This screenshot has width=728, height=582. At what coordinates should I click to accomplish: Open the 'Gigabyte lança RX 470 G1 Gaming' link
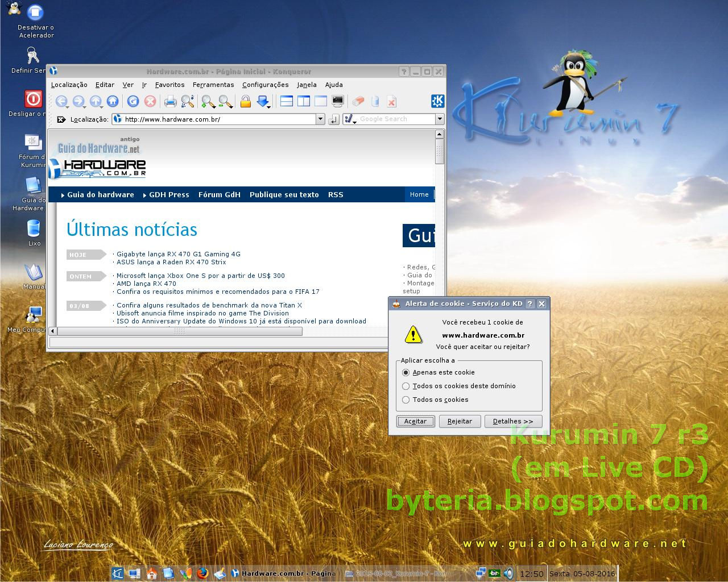click(x=179, y=254)
